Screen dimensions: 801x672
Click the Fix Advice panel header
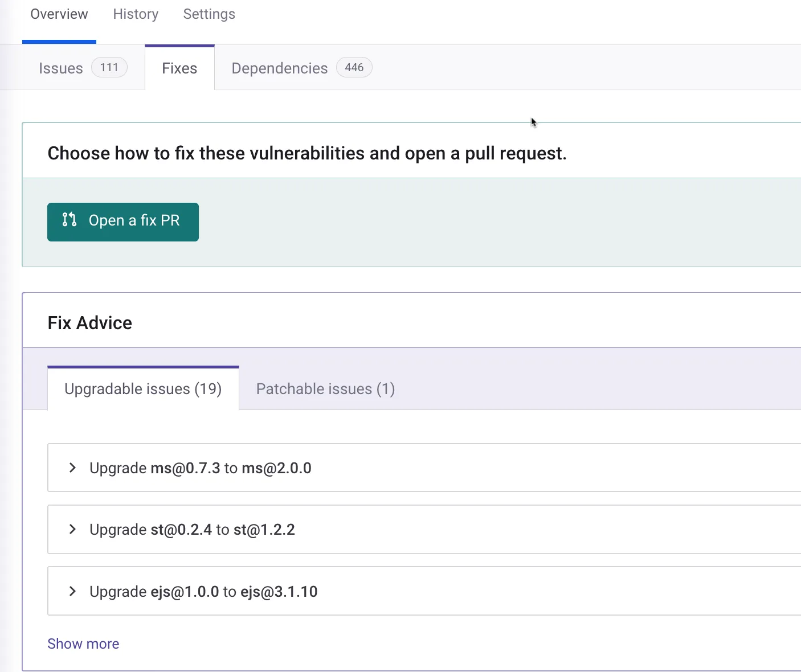pos(89,322)
